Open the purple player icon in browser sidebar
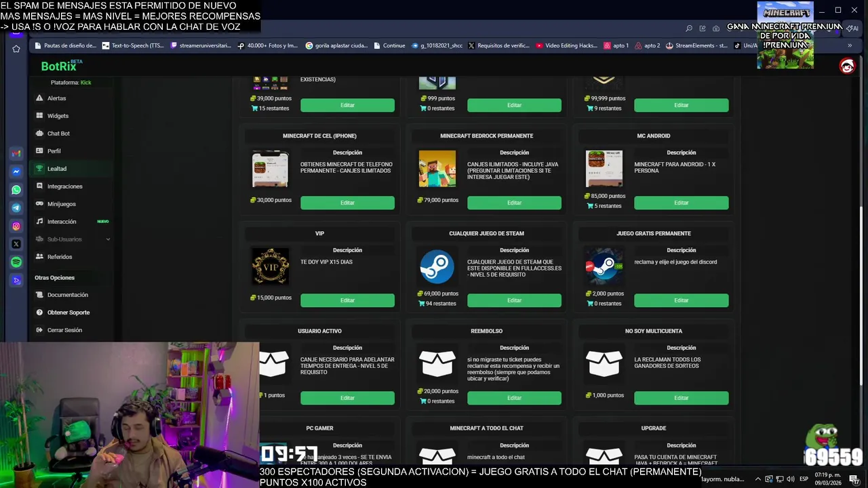868x488 pixels. (x=16, y=280)
